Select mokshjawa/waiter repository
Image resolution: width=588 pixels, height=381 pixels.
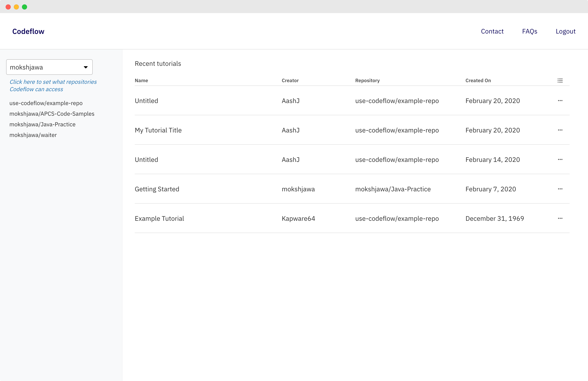click(x=33, y=135)
